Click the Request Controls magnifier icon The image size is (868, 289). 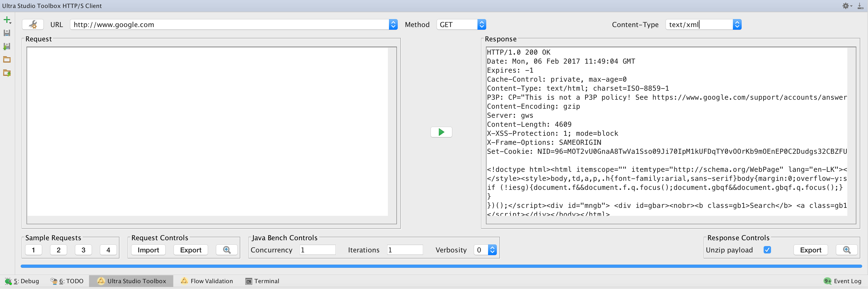point(227,250)
